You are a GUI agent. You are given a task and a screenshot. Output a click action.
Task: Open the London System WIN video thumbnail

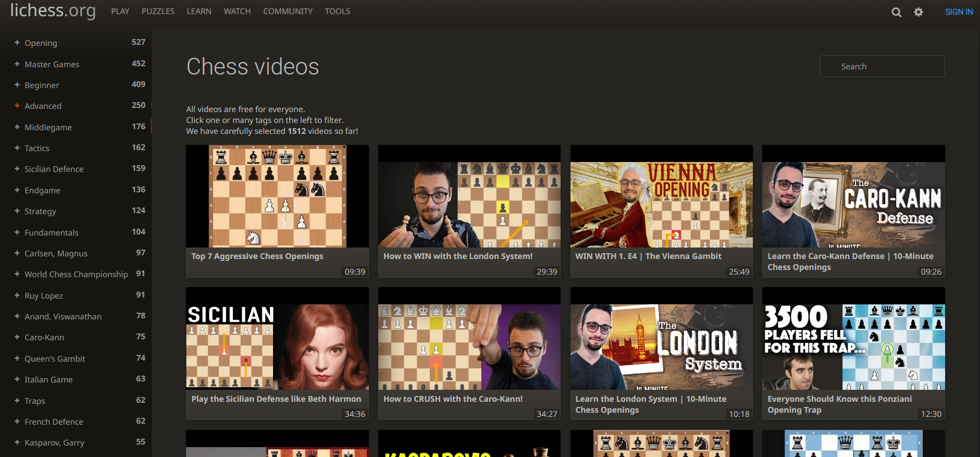click(469, 196)
